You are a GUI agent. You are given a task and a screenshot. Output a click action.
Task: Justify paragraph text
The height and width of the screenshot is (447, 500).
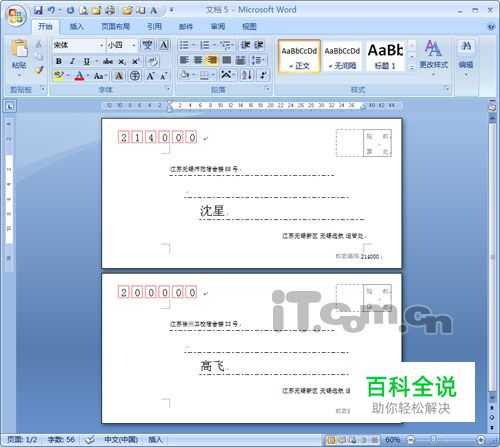226,60
